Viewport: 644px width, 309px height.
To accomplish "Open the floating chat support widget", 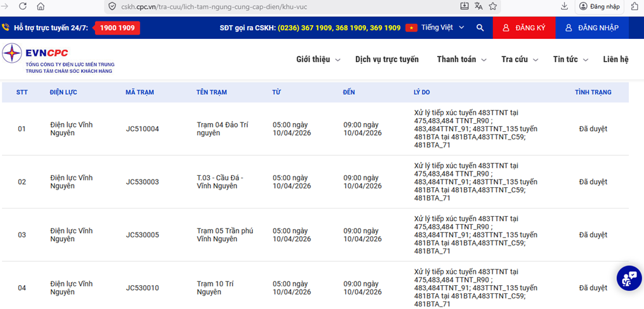I will coord(628,278).
